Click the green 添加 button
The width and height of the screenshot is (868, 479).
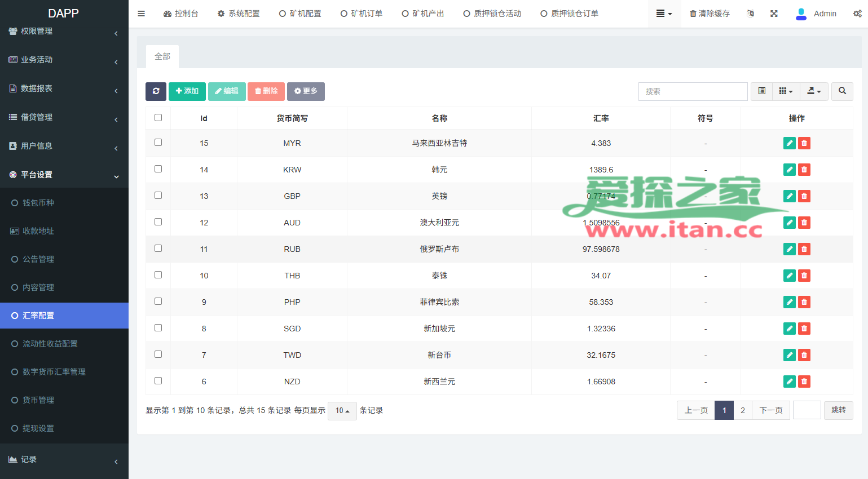click(187, 91)
